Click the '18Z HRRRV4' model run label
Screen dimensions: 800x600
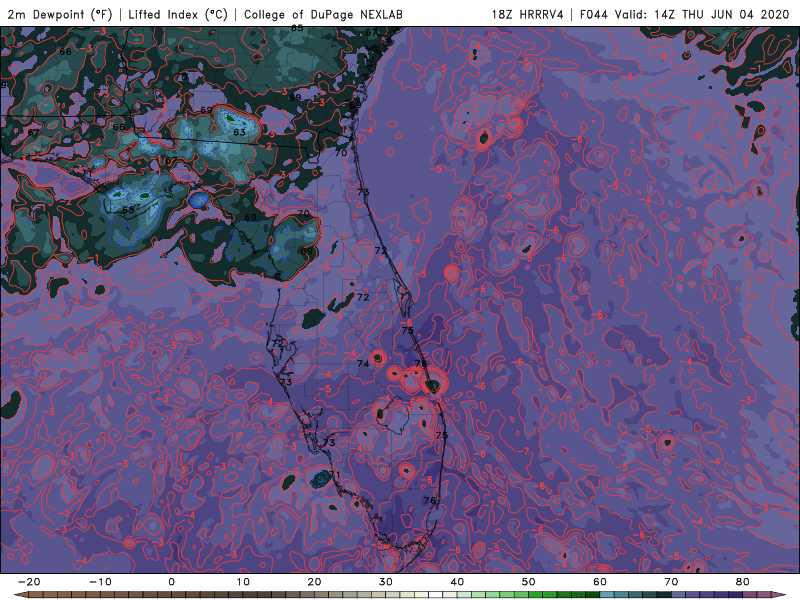(x=528, y=14)
